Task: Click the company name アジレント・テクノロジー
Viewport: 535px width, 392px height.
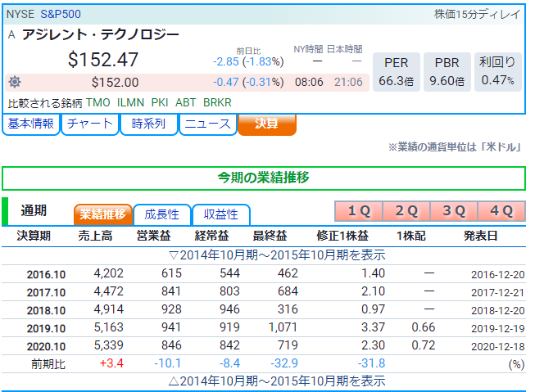Action: point(101,34)
